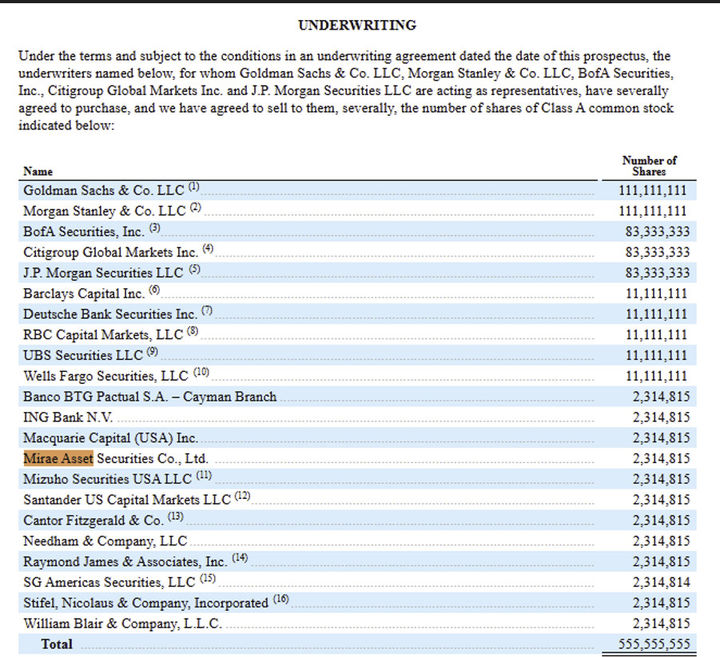720x657 pixels.
Task: Click BofA Securities, Inc. row name
Action: coord(84,231)
